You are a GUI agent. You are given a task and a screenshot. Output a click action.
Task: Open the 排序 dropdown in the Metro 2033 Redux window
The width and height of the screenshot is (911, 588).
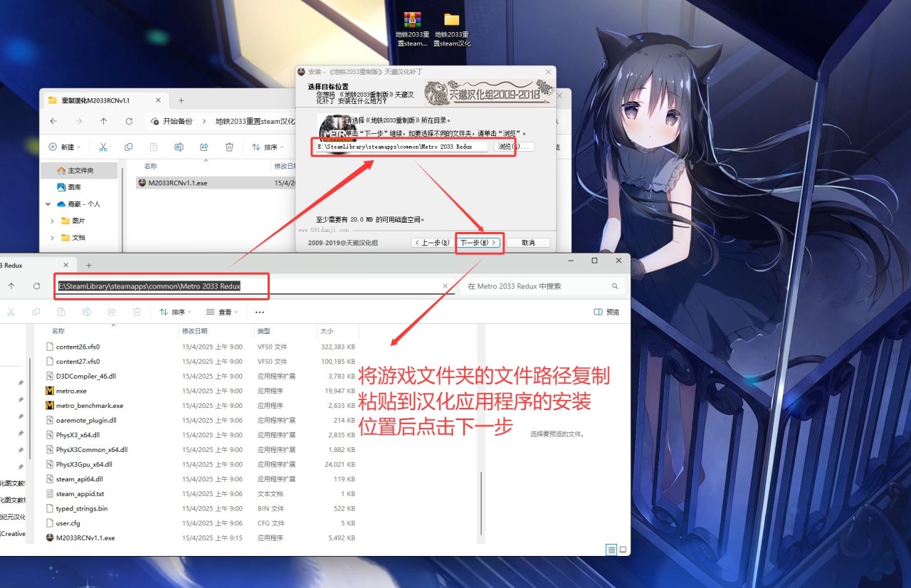pyautogui.click(x=175, y=312)
